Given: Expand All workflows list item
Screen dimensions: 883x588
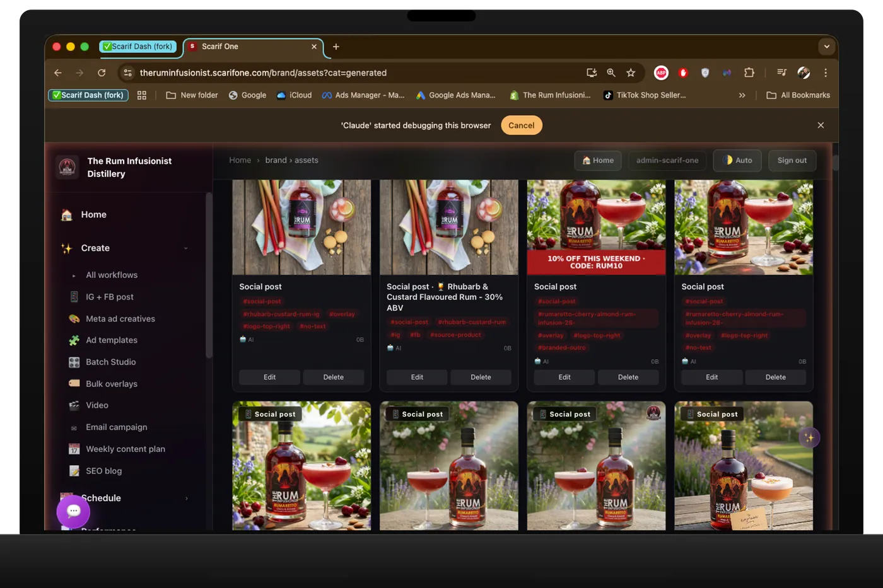Looking at the screenshot, I should coord(112,275).
